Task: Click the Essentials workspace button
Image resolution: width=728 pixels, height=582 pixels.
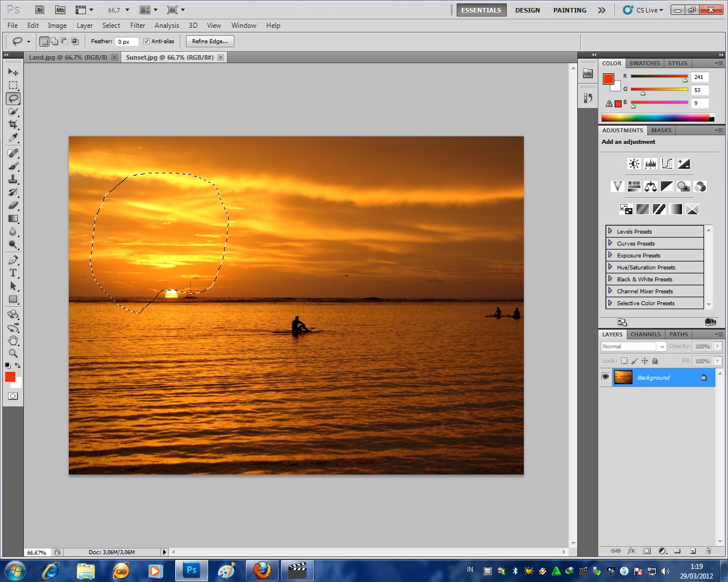Action: click(x=481, y=10)
